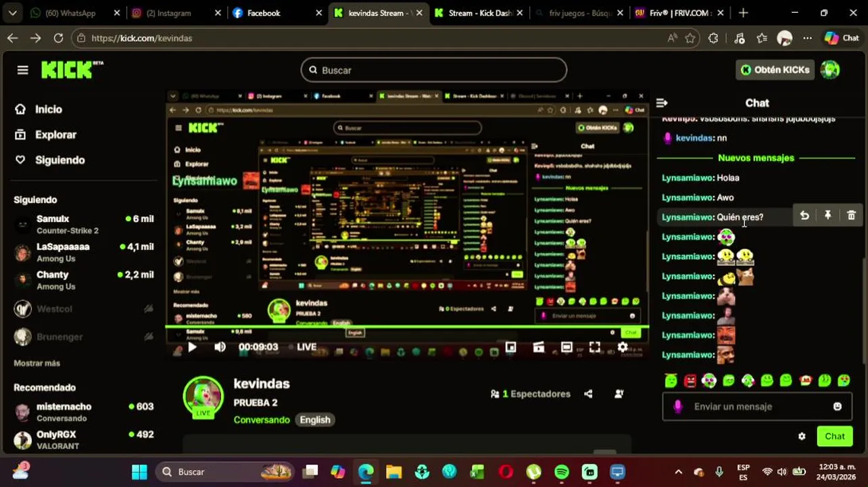Viewport: 868px width, 487px height.
Task: Switch to the Facebook browser tab
Action: [277, 13]
